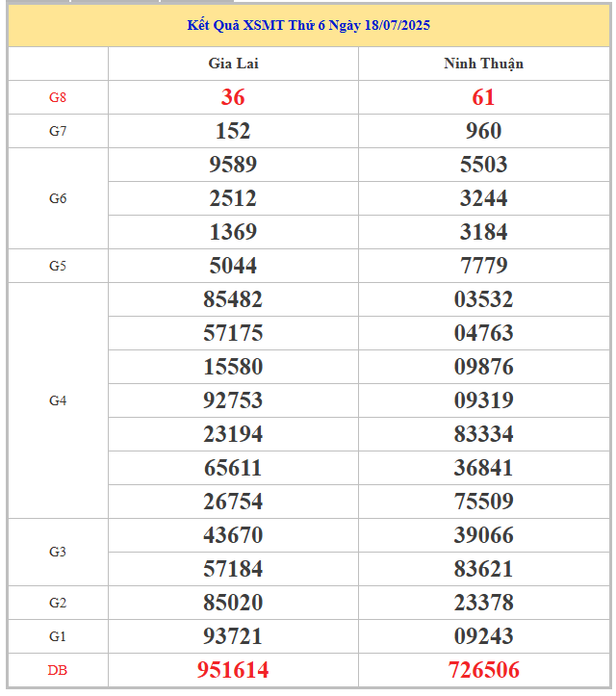Image resolution: width=616 pixels, height=696 pixels.
Task: Click Ninh Thuận G8 result 61
Action: pyautogui.click(x=483, y=97)
